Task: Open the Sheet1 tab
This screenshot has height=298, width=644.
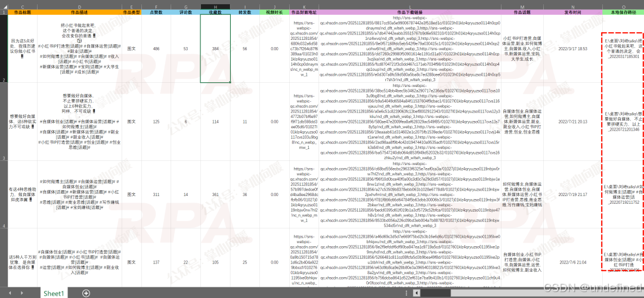Action: coord(54,293)
